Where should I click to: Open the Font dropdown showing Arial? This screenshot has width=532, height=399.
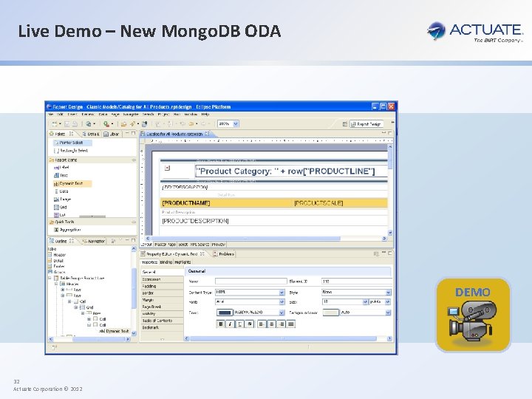[282, 302]
